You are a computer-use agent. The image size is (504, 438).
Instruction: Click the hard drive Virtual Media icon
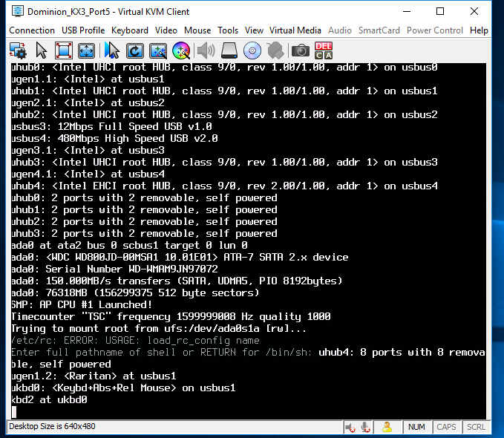coord(229,50)
